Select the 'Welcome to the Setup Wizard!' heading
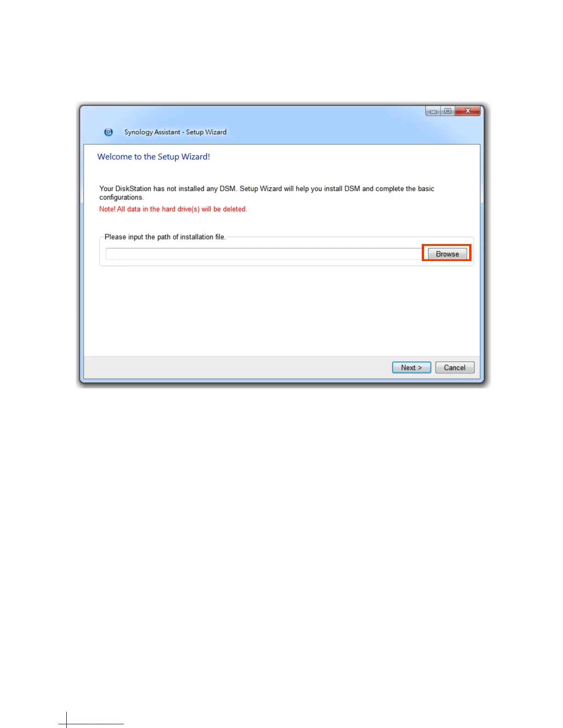The height and width of the screenshot is (728, 563). 154,157
